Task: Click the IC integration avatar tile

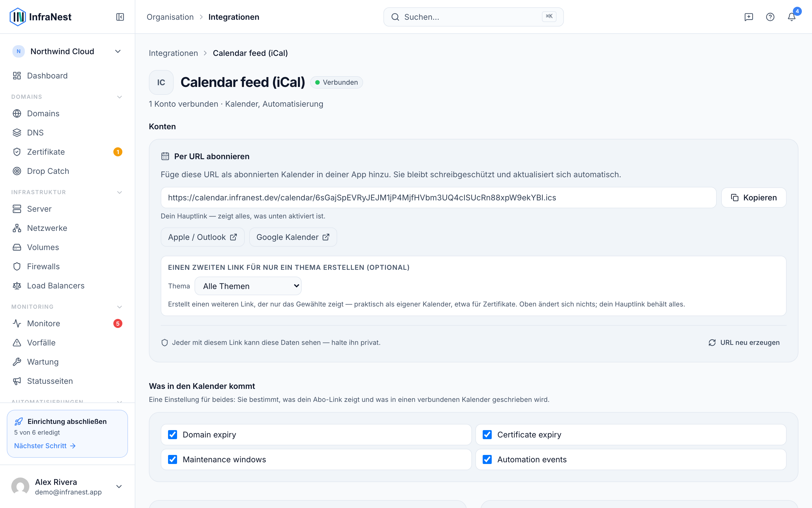Action: click(x=161, y=82)
